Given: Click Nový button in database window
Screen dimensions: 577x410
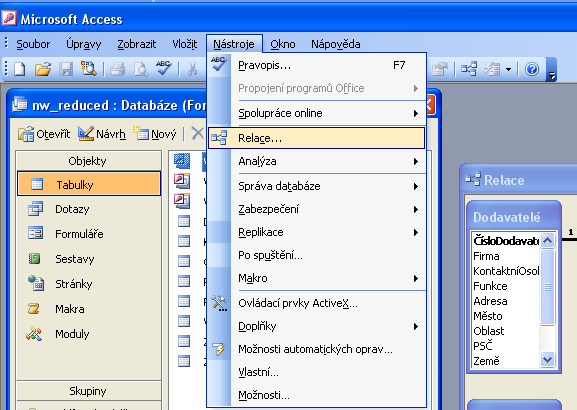Looking at the screenshot, I should click(x=155, y=134).
